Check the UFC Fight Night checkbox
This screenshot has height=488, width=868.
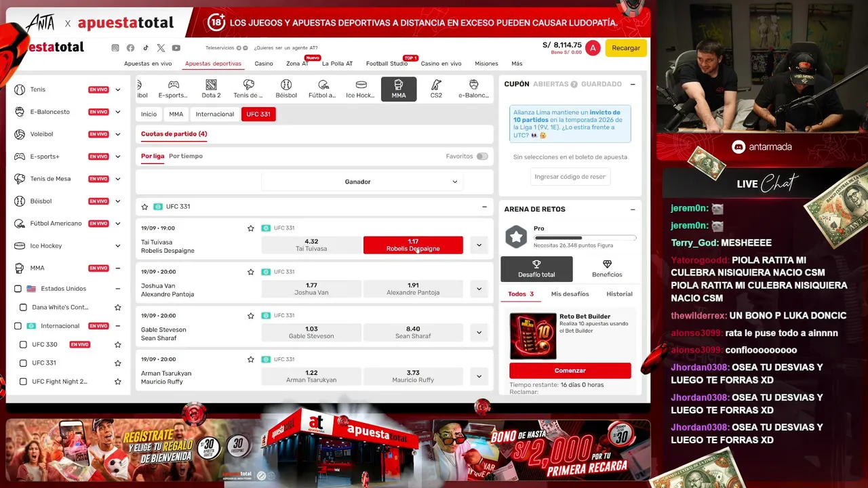click(x=23, y=382)
